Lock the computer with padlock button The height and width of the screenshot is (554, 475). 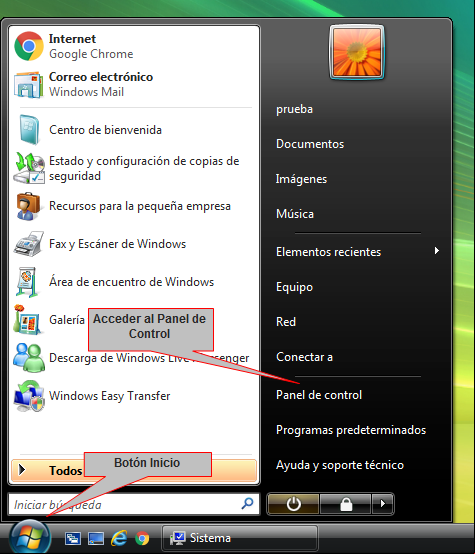(x=346, y=504)
